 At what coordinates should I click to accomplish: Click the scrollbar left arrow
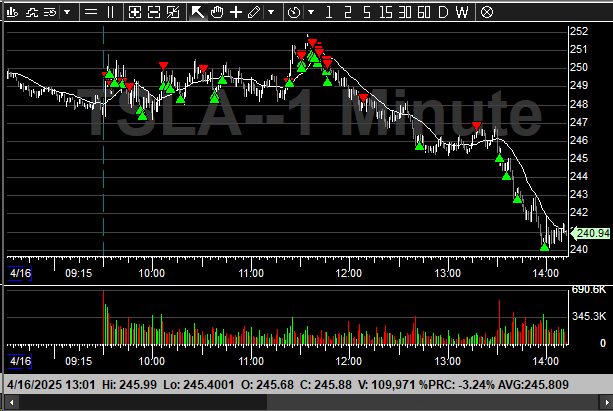point(12,402)
